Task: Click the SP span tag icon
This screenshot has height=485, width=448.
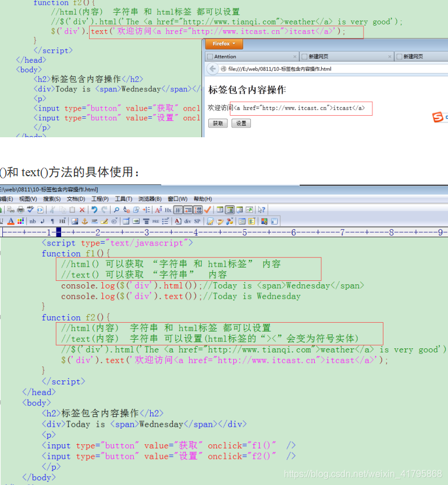Action: [x=197, y=221]
